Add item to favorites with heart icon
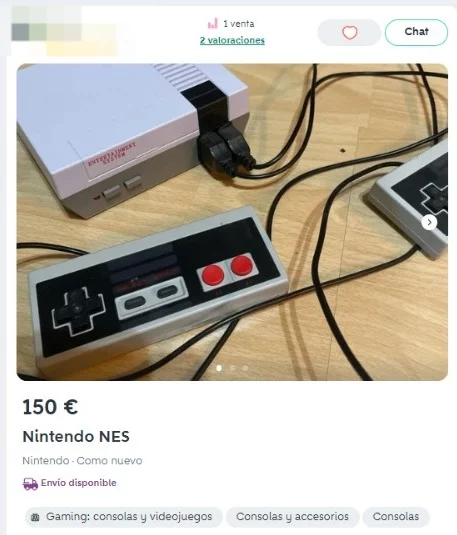457x535 pixels. pyautogui.click(x=349, y=32)
